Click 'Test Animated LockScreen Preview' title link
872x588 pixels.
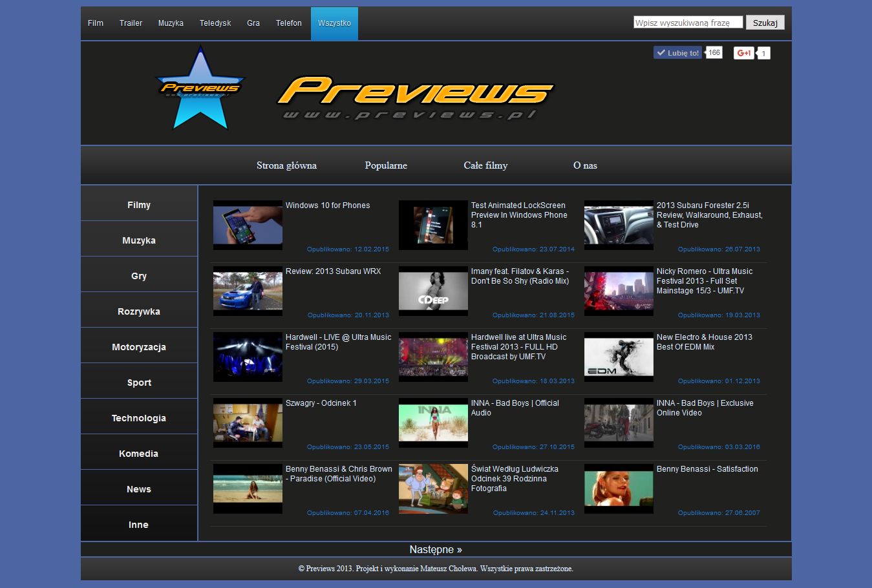[519, 215]
